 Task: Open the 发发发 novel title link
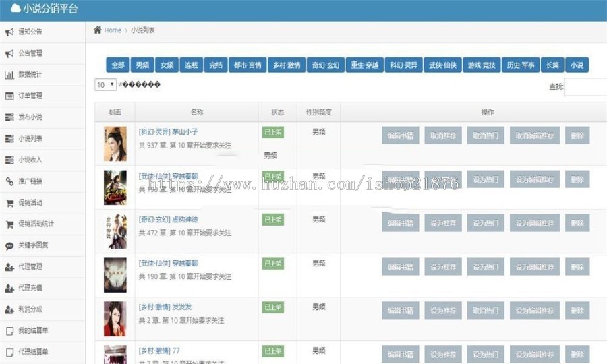(181, 307)
